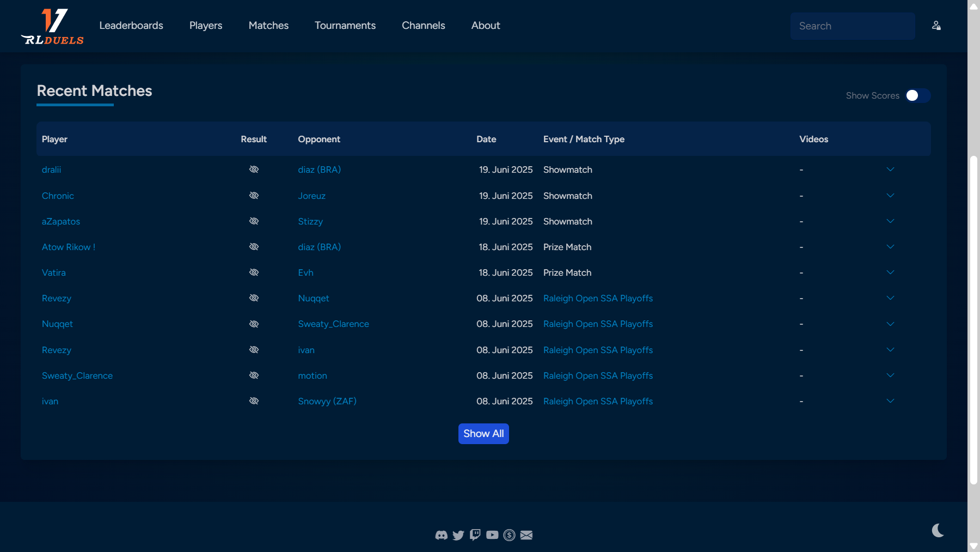Viewport: 980px width, 552px height.
Task: Click the Show All button
Action: 483,434
